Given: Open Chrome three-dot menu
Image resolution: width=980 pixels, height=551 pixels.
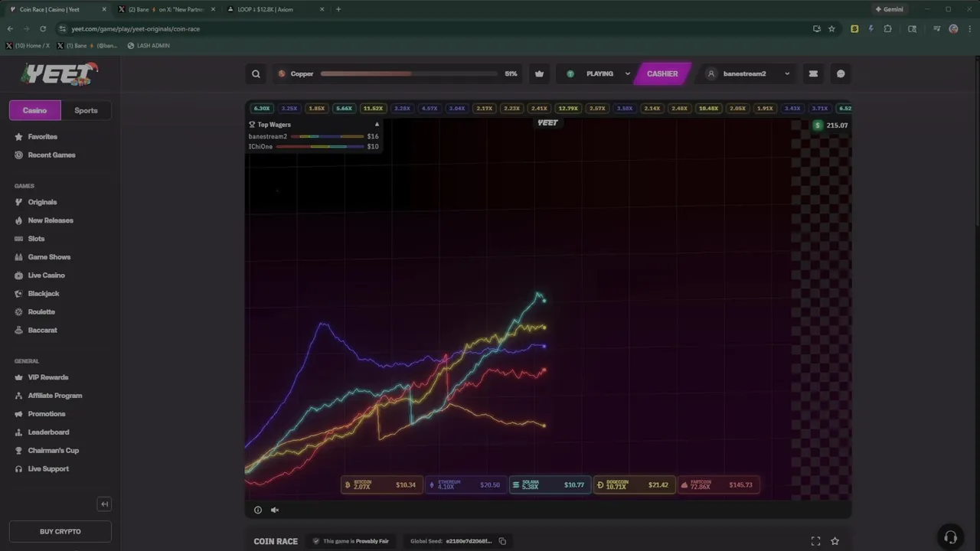Looking at the screenshot, I should pyautogui.click(x=969, y=28).
